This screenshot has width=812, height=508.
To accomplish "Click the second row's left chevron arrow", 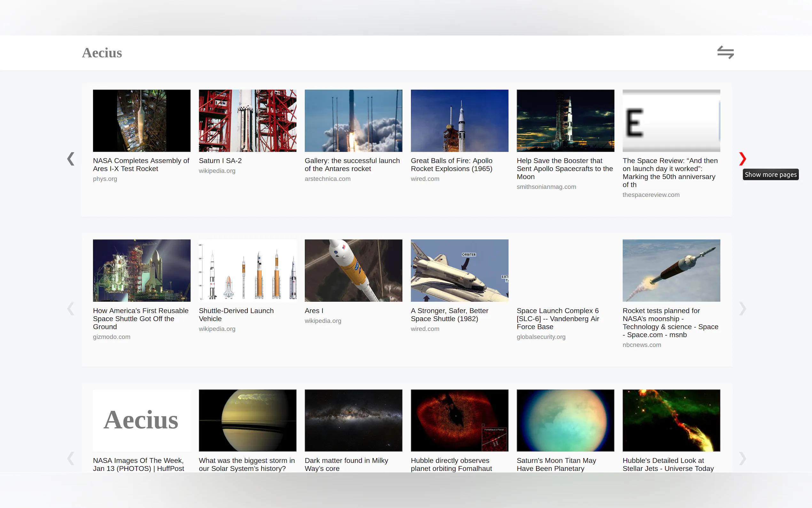I will (71, 308).
